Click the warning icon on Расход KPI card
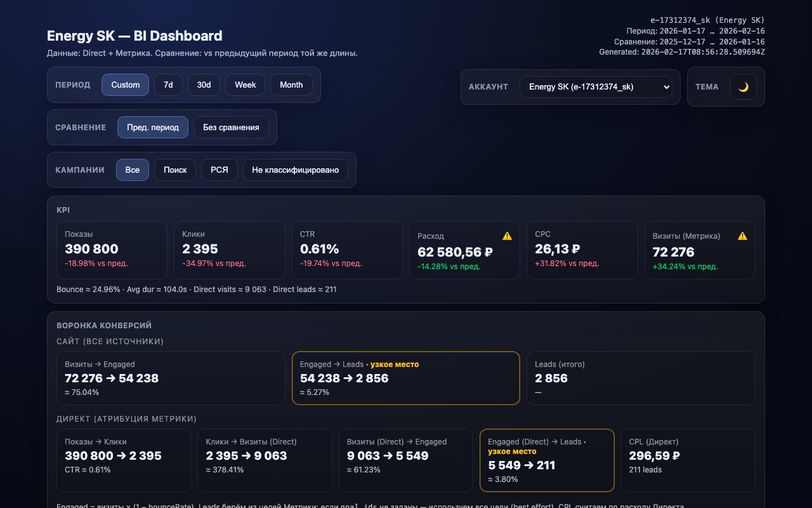The width and height of the screenshot is (812, 508). point(507,236)
